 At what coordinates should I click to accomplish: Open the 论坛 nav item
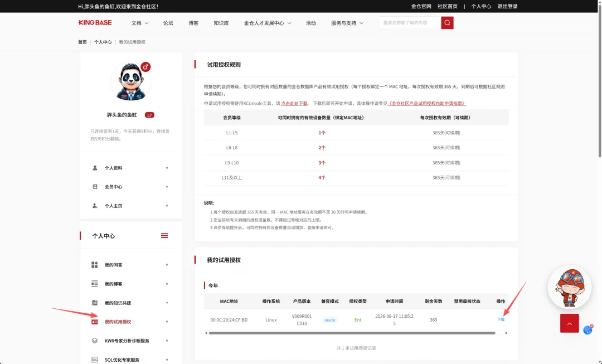[x=168, y=23]
